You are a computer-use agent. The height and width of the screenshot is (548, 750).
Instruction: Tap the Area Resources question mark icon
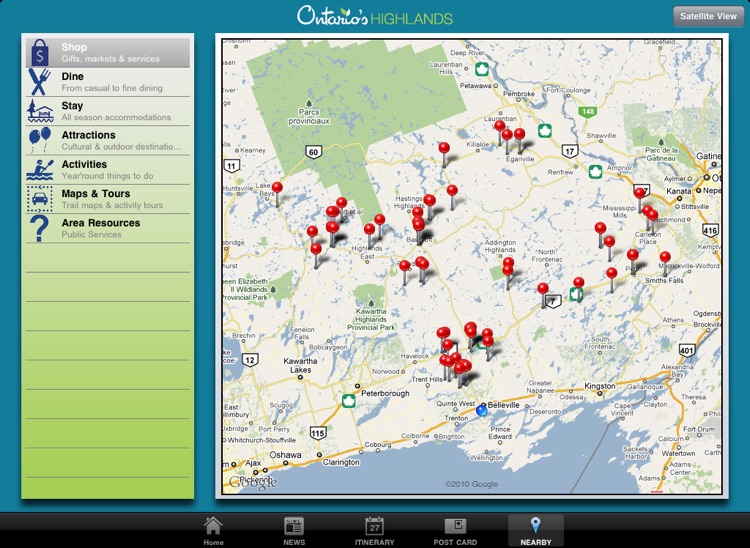point(40,228)
